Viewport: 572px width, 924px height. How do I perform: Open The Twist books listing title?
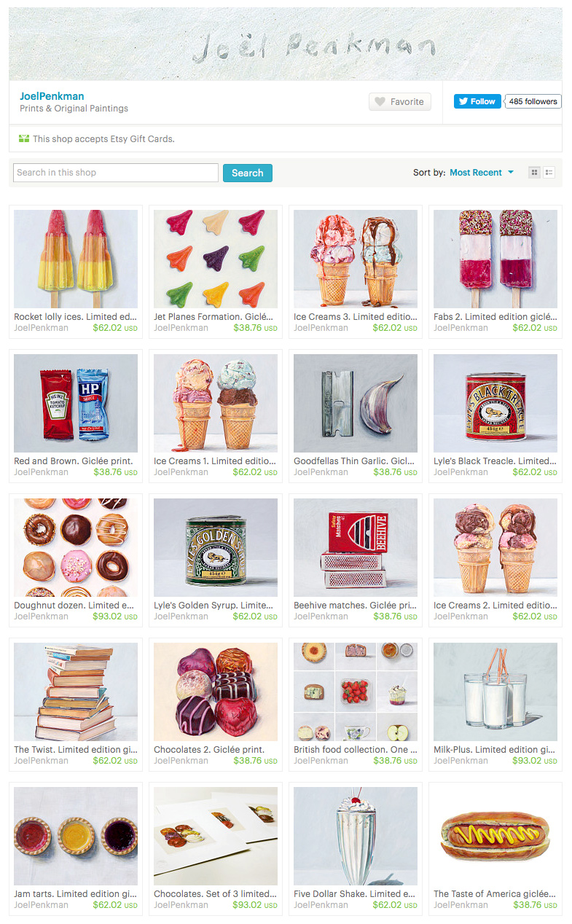tap(76, 750)
